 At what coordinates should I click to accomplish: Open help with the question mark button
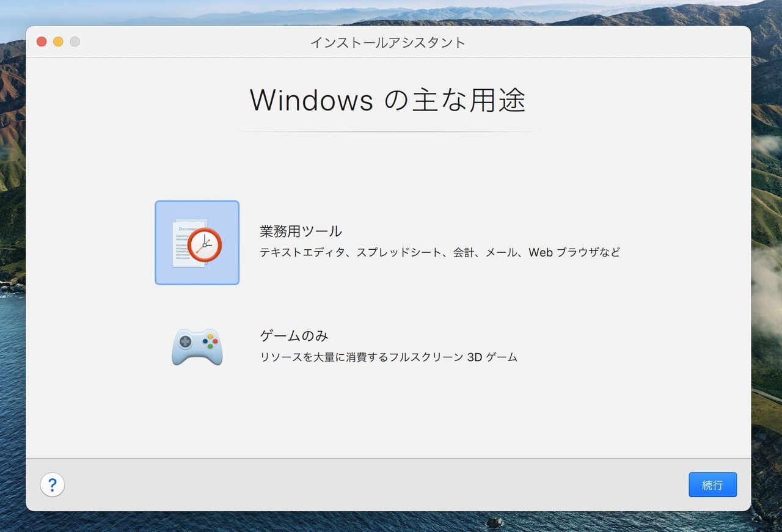pos(53,485)
